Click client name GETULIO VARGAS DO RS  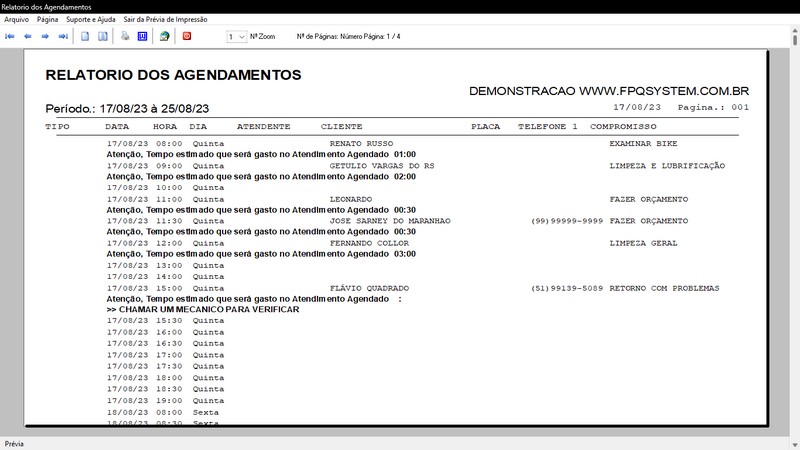coord(382,166)
